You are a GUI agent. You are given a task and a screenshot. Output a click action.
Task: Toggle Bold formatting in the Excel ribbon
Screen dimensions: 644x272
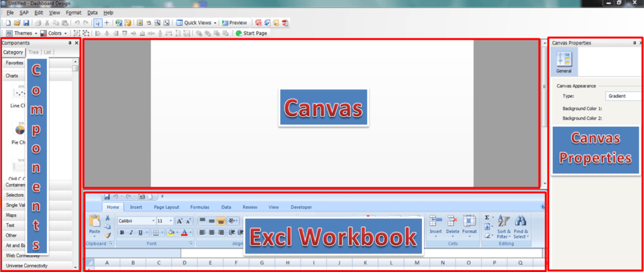tap(122, 232)
